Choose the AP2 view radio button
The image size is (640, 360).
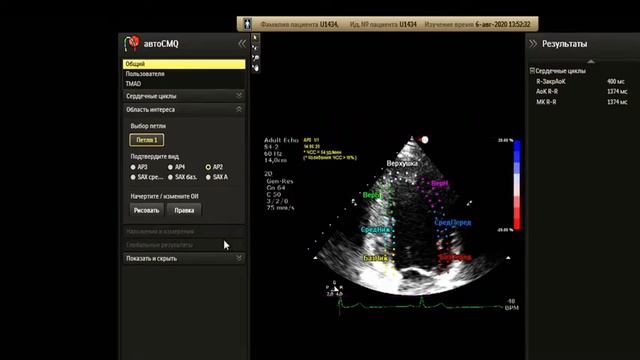(208, 167)
